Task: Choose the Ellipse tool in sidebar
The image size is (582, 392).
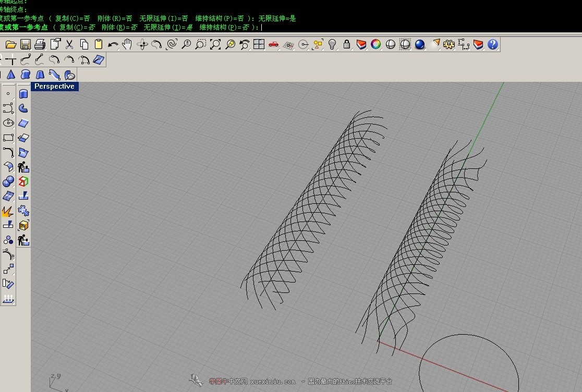Action: 8,123
